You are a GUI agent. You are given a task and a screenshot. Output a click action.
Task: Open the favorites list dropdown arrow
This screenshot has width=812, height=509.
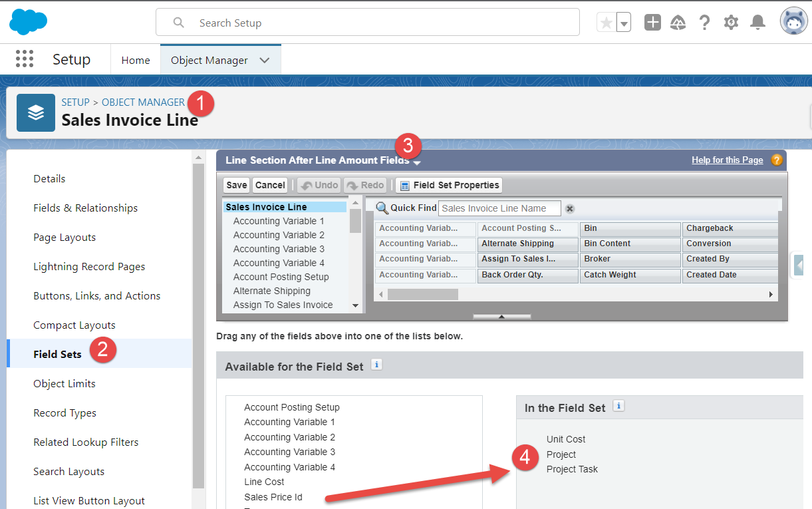click(x=624, y=23)
